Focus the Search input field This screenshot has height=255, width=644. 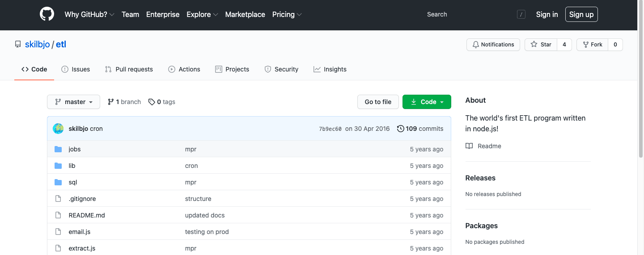click(475, 14)
